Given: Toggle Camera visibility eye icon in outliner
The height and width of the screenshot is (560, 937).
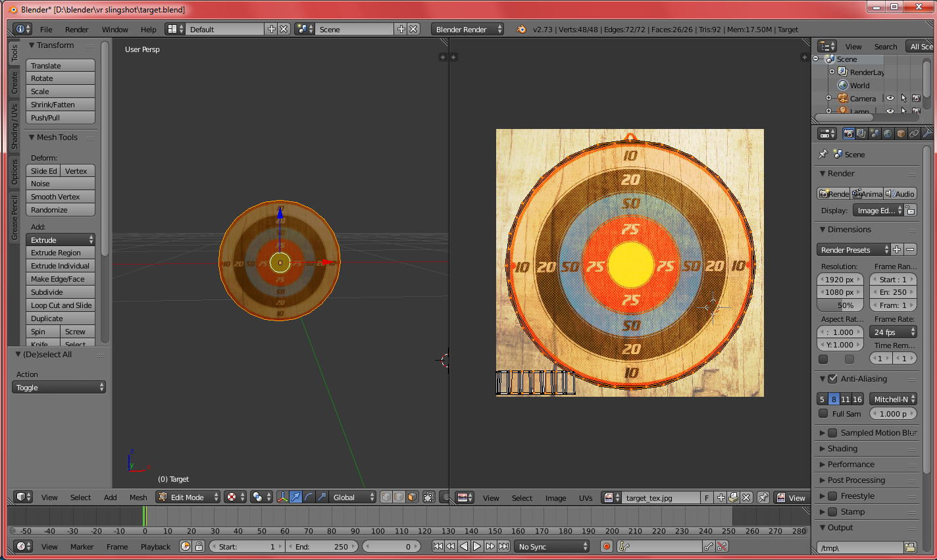Looking at the screenshot, I should tap(890, 98).
